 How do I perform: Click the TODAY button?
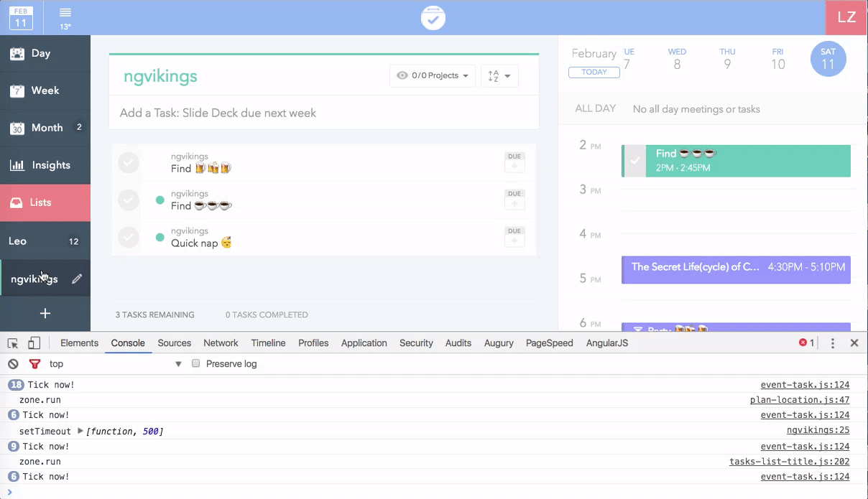coord(594,72)
